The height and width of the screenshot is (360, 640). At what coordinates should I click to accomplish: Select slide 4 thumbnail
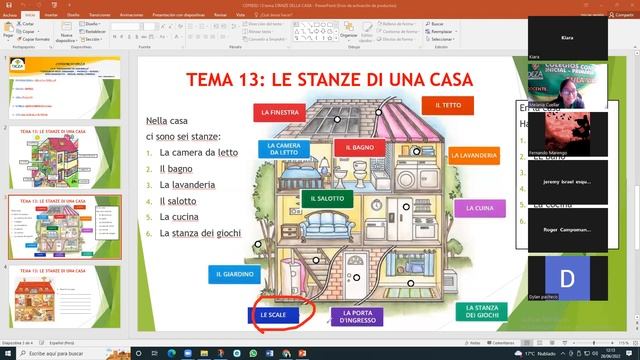[64, 297]
